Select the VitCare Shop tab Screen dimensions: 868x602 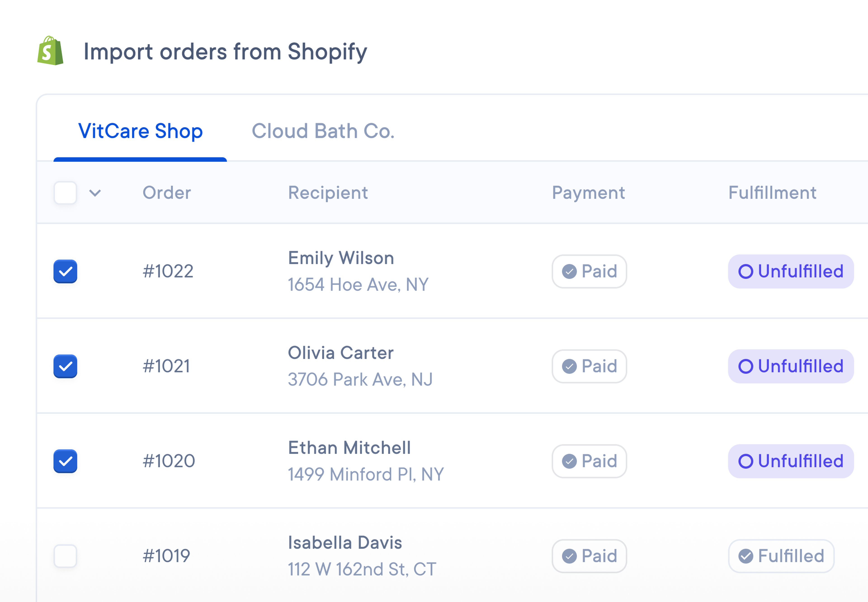140,131
